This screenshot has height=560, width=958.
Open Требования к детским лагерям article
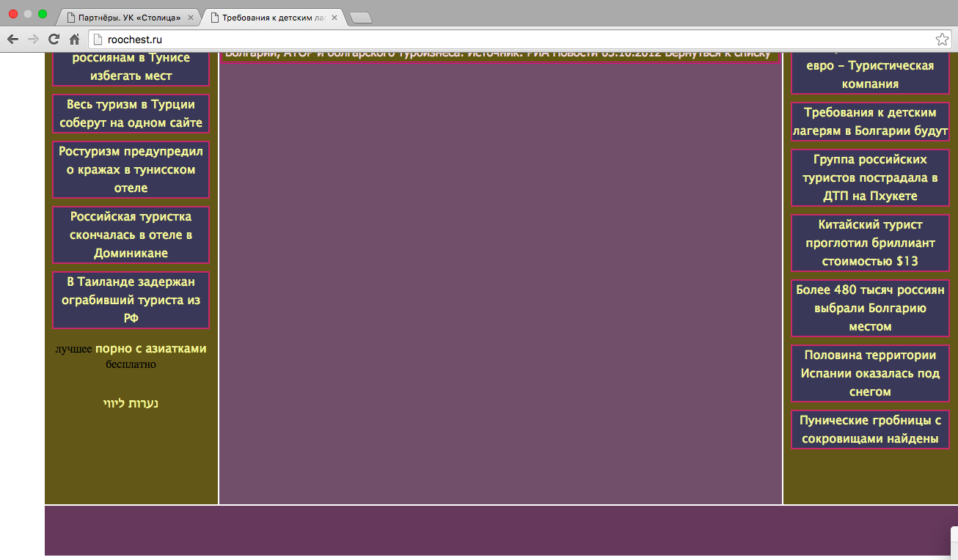870,122
